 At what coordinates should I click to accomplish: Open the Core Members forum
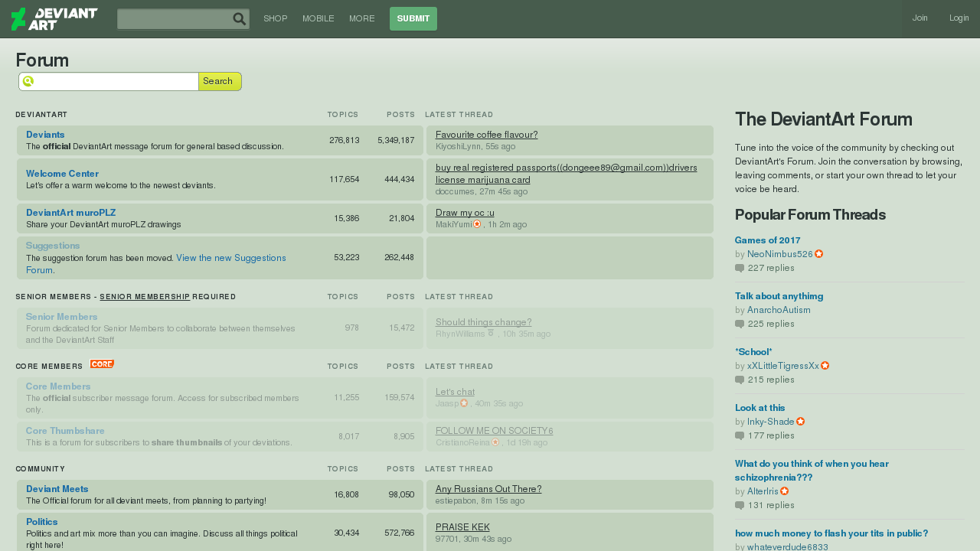[58, 386]
